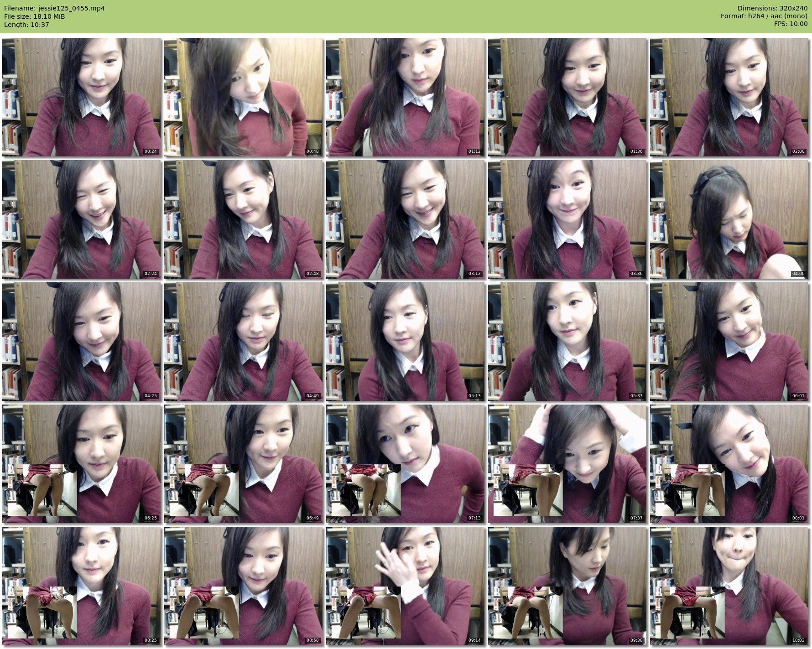Pick the frame stamped 03:12
Screen dimensions: 812x649
[x=405, y=219]
